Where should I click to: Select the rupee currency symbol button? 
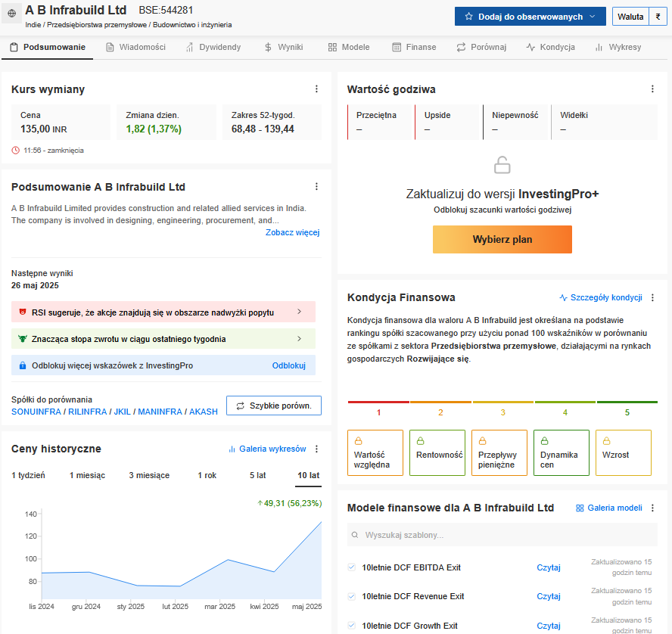click(x=658, y=17)
